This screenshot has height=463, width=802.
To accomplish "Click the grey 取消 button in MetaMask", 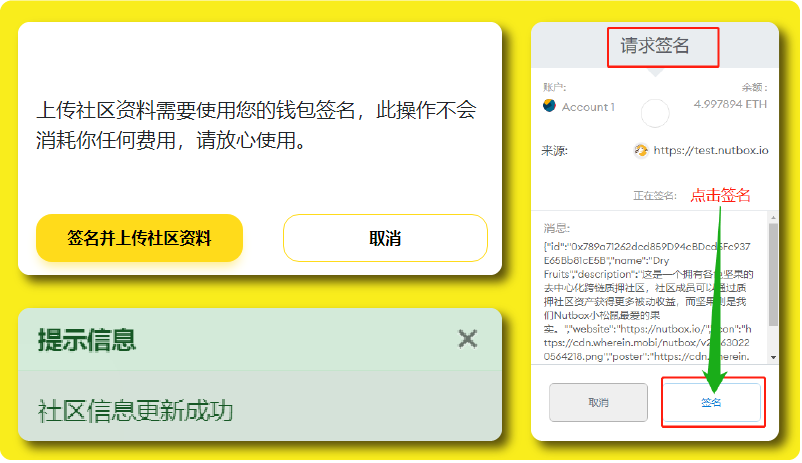I will (x=598, y=403).
